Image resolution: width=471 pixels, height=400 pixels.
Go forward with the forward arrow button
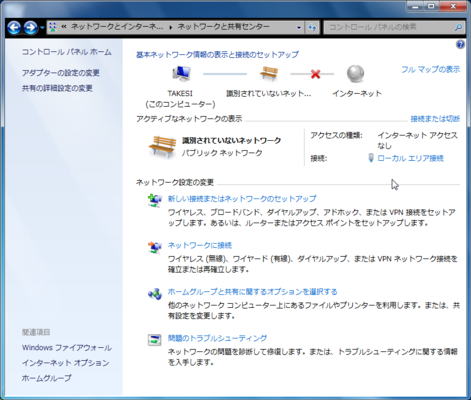(x=30, y=27)
